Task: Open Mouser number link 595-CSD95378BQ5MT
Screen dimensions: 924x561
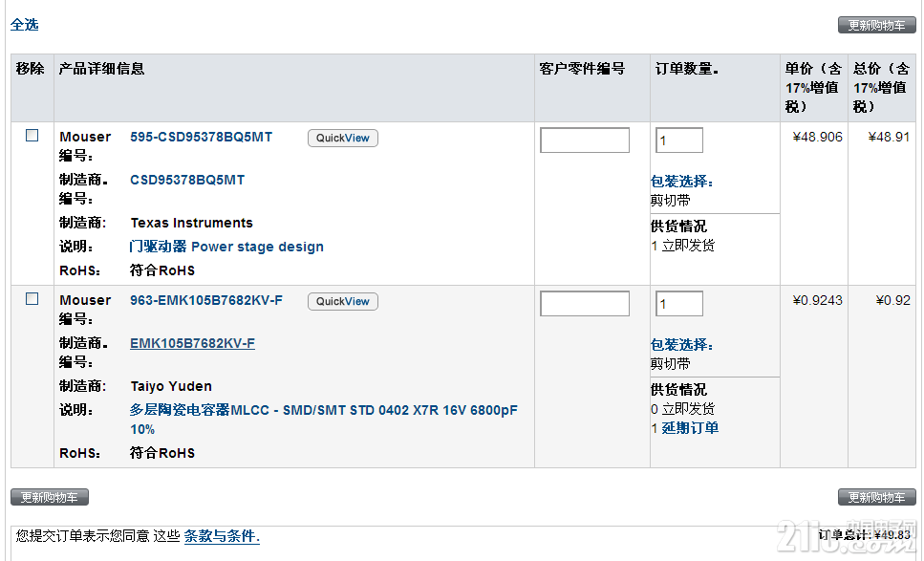Action: click(201, 137)
